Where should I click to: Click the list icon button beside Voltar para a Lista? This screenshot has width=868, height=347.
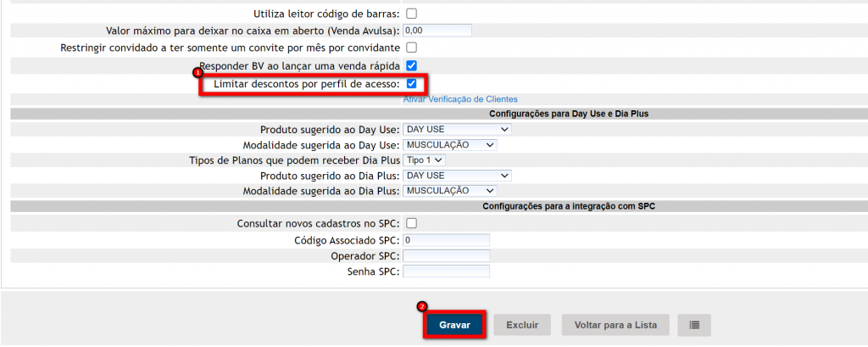(x=694, y=325)
